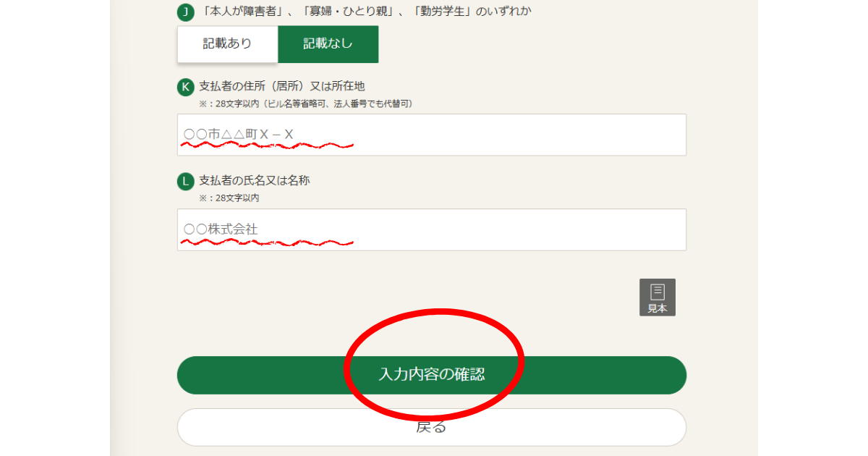Click the green J step badge
868x456 pixels.
(x=186, y=12)
